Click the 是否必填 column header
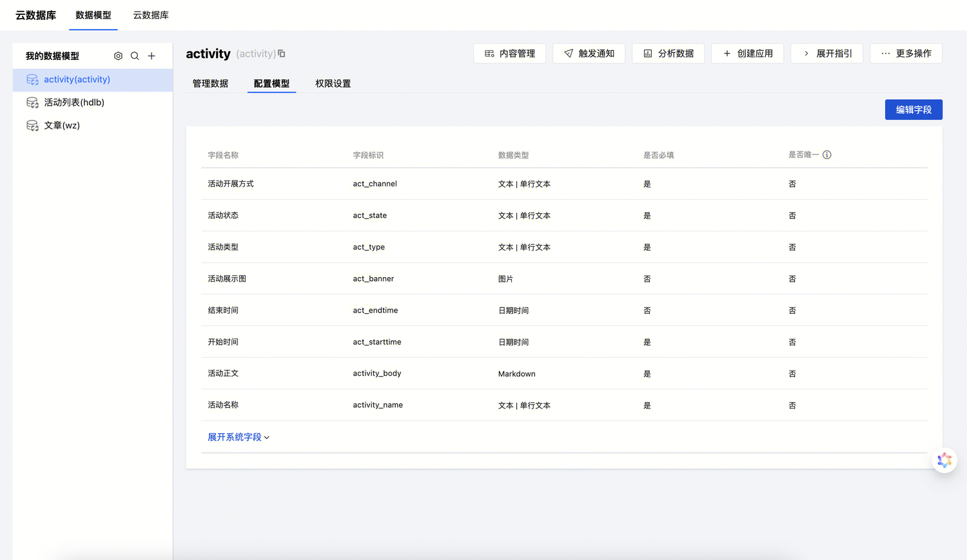The image size is (967, 560). [659, 155]
